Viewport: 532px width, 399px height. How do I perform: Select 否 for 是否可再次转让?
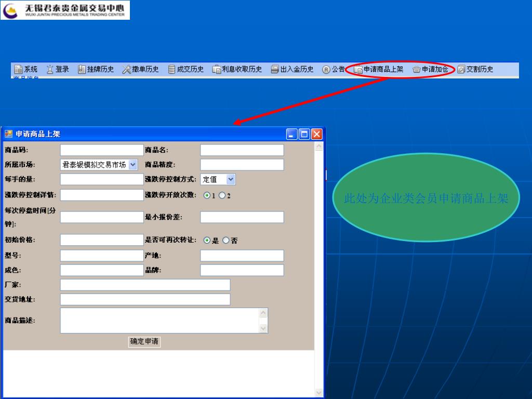(225, 240)
